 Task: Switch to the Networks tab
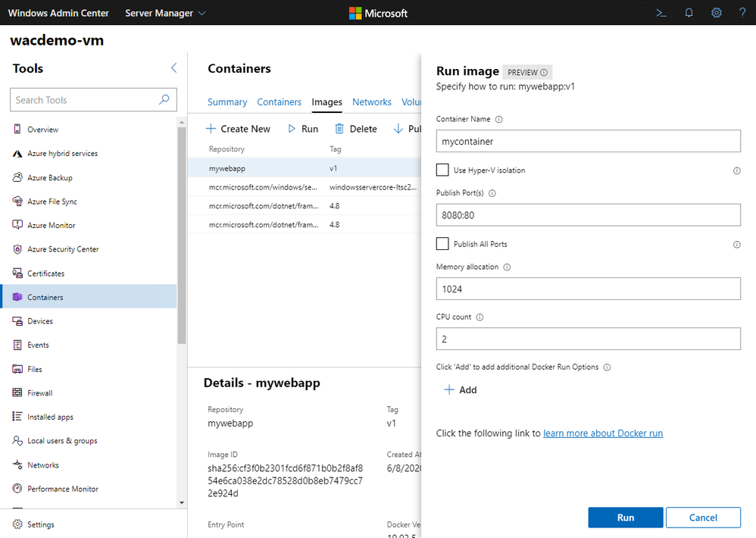372,102
